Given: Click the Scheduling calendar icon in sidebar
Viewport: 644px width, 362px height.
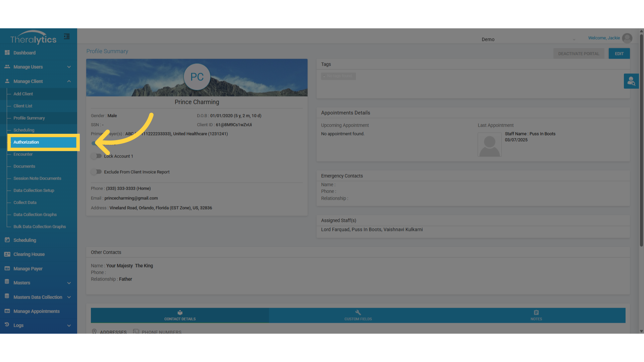Looking at the screenshot, I should tap(7, 240).
